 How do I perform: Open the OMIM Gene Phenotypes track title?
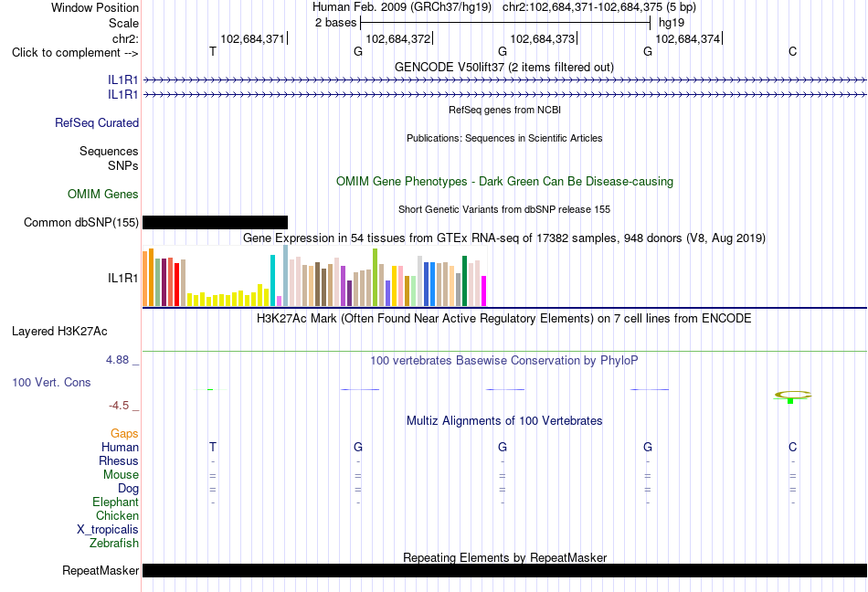504,182
